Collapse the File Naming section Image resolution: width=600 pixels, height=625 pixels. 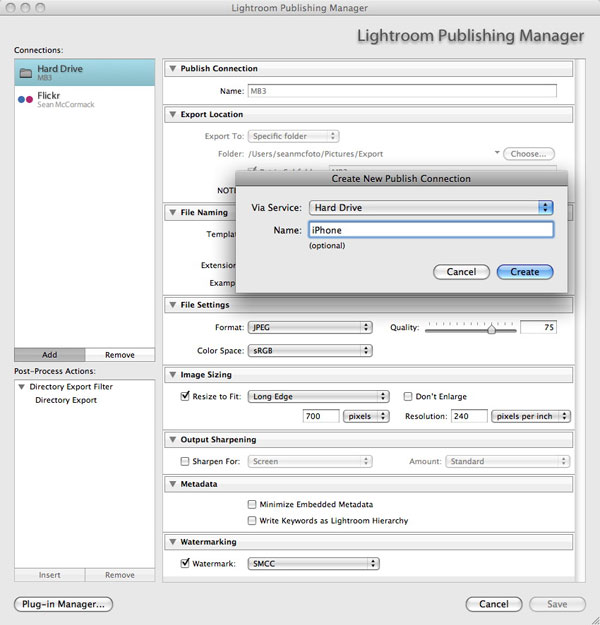[173, 212]
